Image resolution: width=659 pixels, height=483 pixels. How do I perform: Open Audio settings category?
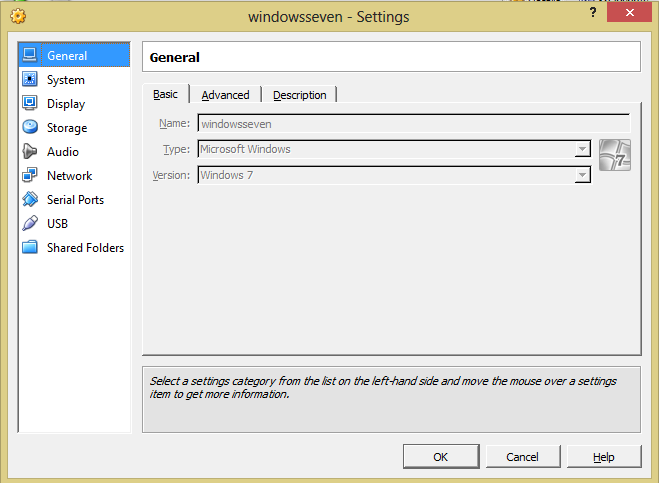[x=74, y=151]
